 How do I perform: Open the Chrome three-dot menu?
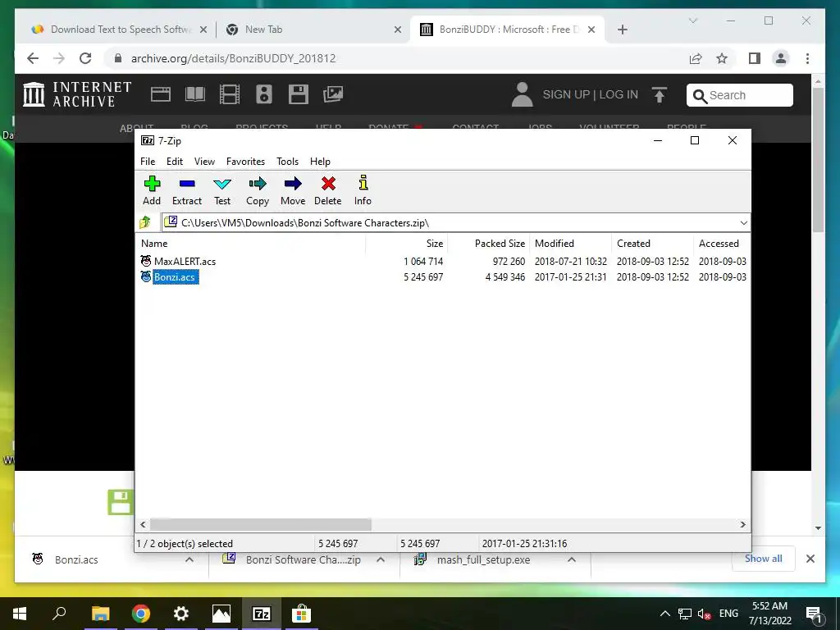pyautogui.click(x=807, y=58)
